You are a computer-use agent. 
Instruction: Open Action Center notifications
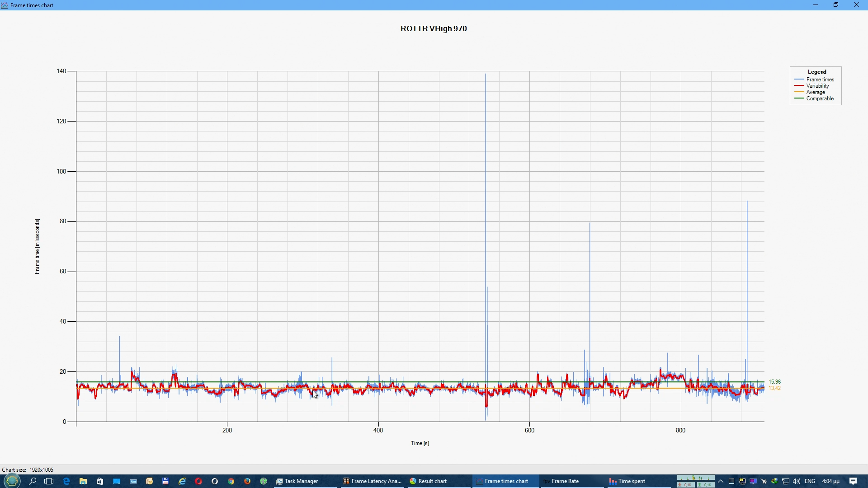[853, 481]
